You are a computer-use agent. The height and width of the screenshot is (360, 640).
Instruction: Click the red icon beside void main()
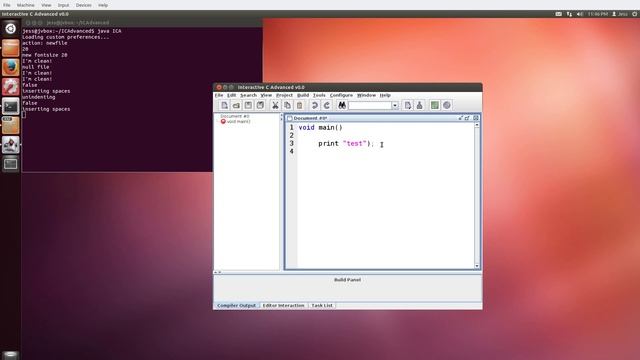(223, 121)
